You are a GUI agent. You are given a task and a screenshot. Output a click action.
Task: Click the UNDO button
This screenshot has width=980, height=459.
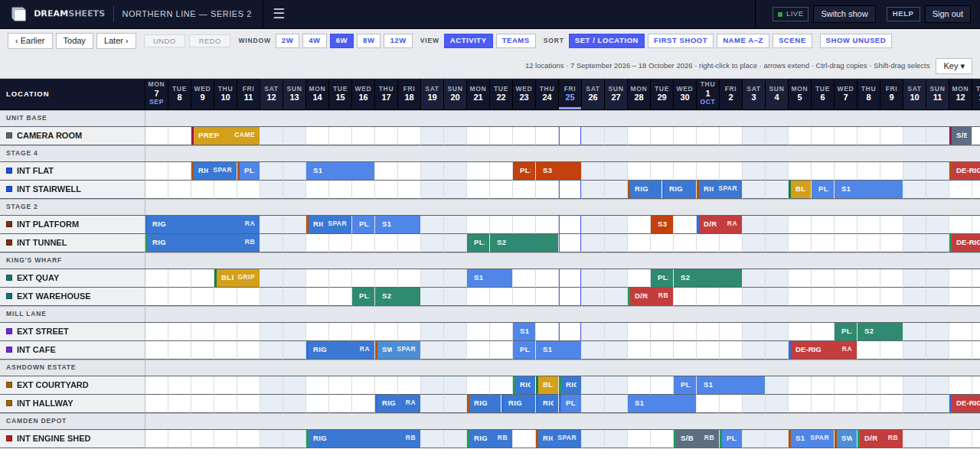pyautogui.click(x=165, y=41)
